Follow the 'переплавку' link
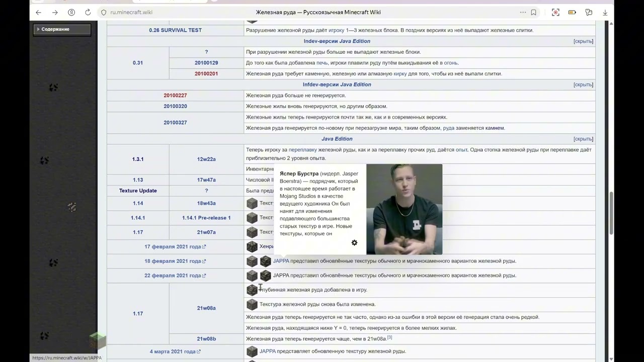 [302, 150]
